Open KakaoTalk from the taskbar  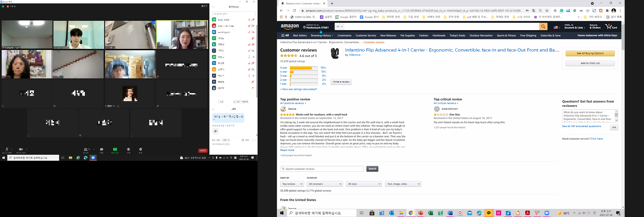tap(489, 213)
